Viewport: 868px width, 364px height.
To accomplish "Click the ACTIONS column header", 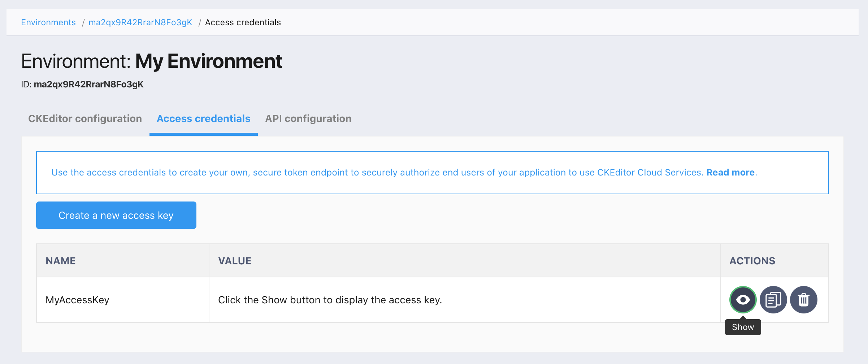I will click(x=752, y=261).
